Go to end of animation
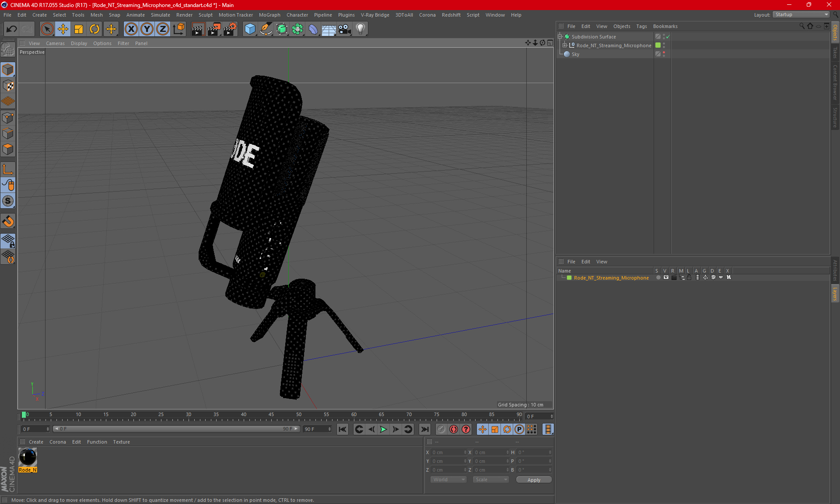The image size is (840, 504). [x=424, y=429]
